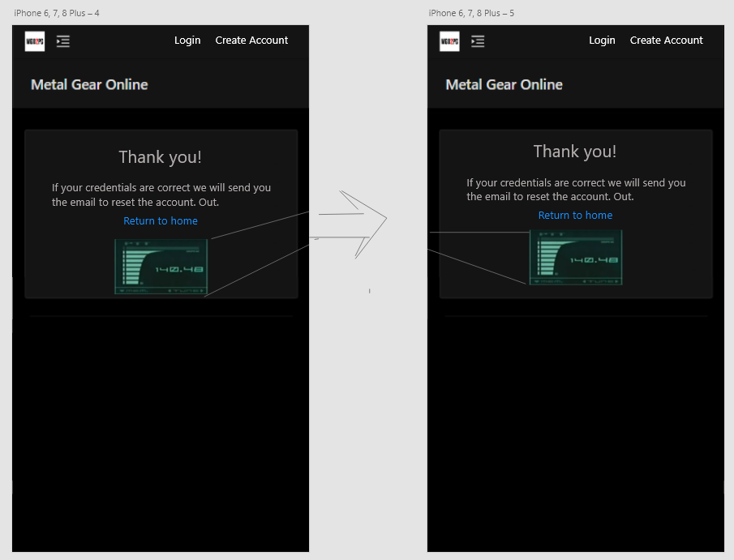Open the sidebar menu icon in artboard 5

(478, 41)
